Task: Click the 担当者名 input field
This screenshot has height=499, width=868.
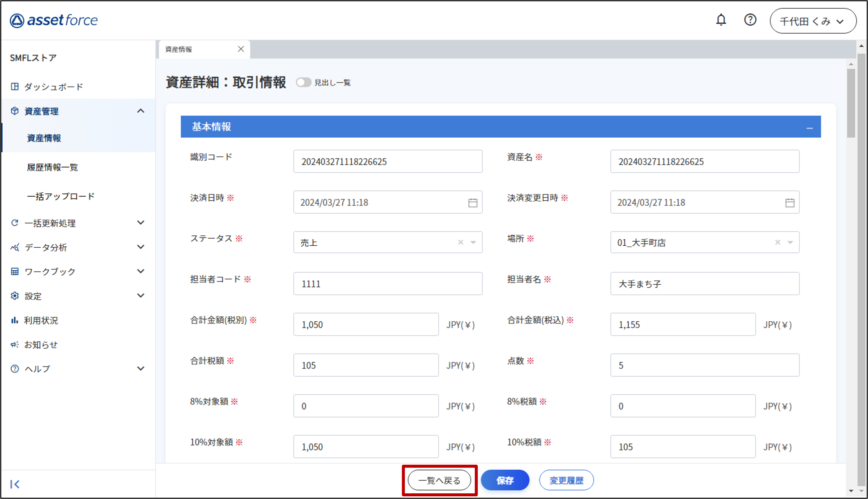Action: pos(705,284)
